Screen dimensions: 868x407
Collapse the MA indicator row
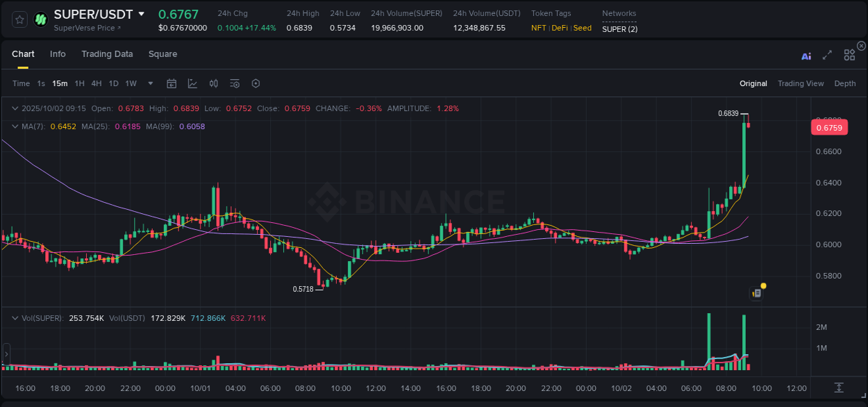tap(15, 126)
